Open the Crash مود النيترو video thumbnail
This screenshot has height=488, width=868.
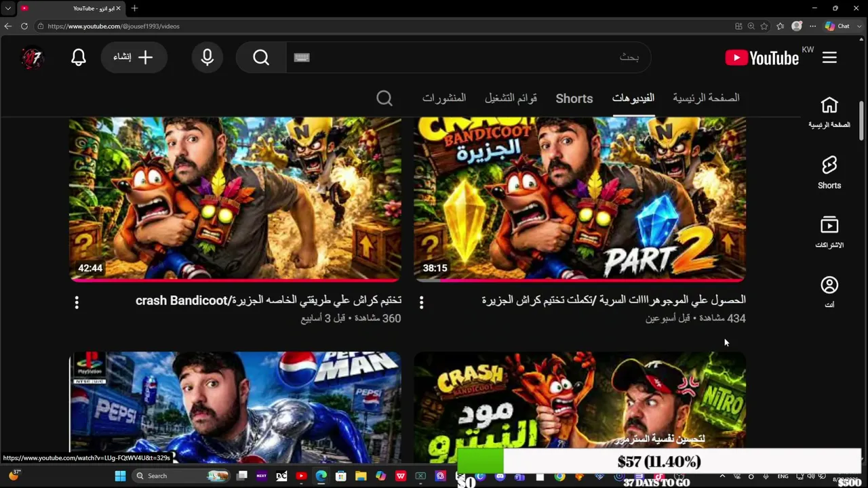coord(580,400)
